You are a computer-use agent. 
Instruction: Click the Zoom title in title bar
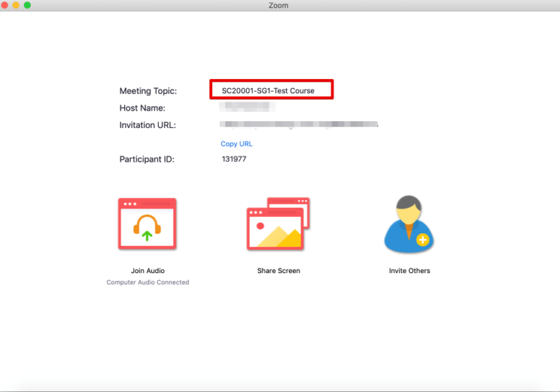(279, 6)
